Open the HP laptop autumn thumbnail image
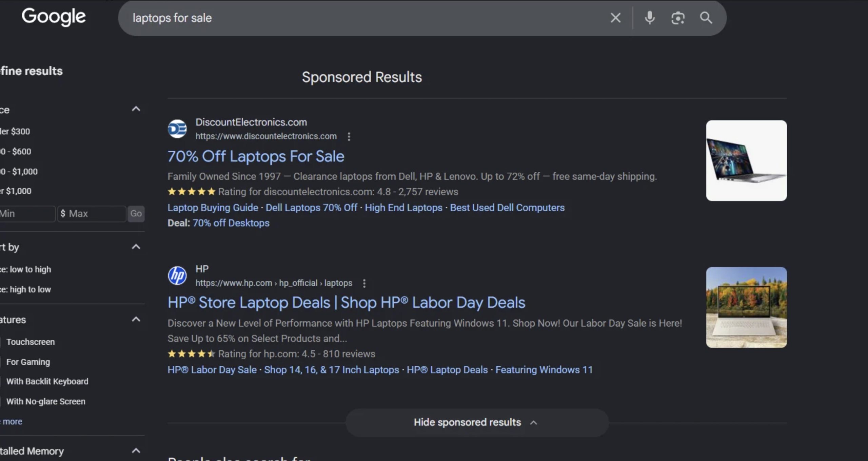Viewport: 868px width, 461px height. tap(746, 307)
